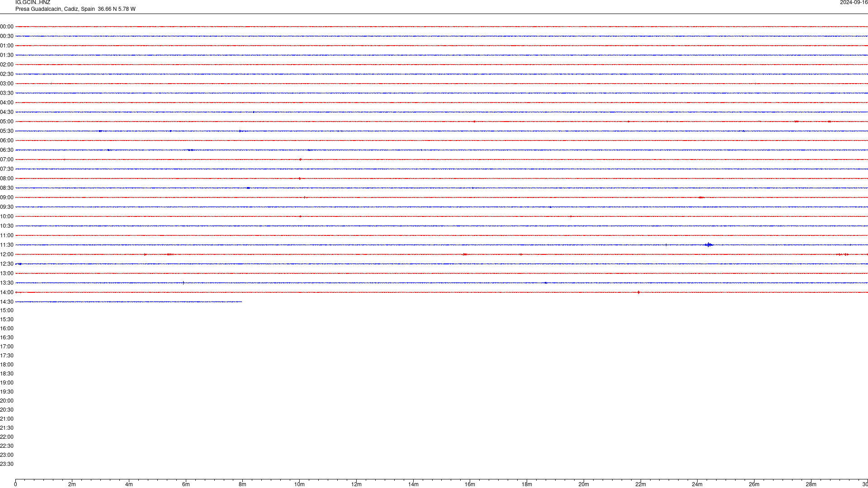Select the 00:00 time row label
This screenshot has height=488, width=868.
7,27
